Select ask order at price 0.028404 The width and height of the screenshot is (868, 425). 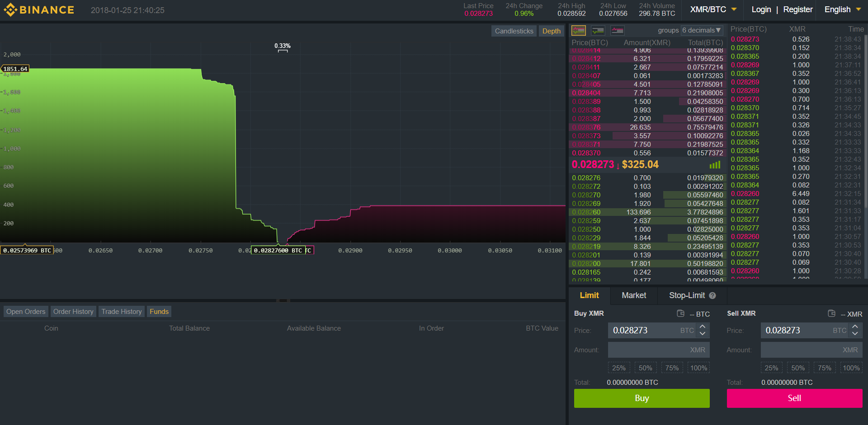tap(647, 93)
